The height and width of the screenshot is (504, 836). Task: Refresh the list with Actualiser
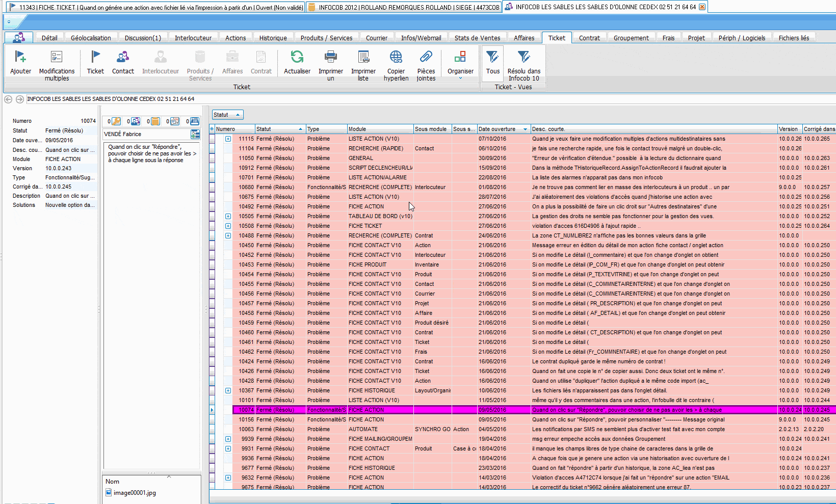[297, 57]
